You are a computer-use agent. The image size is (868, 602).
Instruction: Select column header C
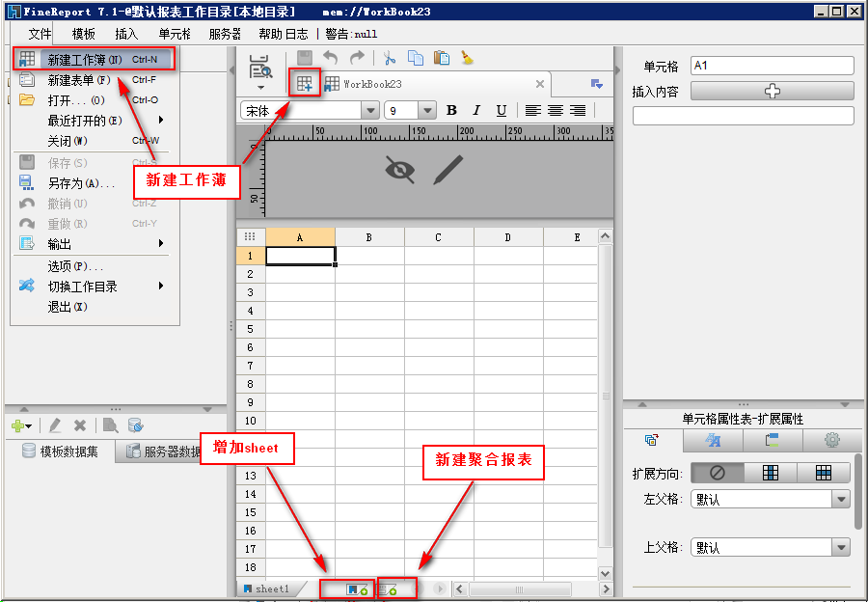(439, 237)
